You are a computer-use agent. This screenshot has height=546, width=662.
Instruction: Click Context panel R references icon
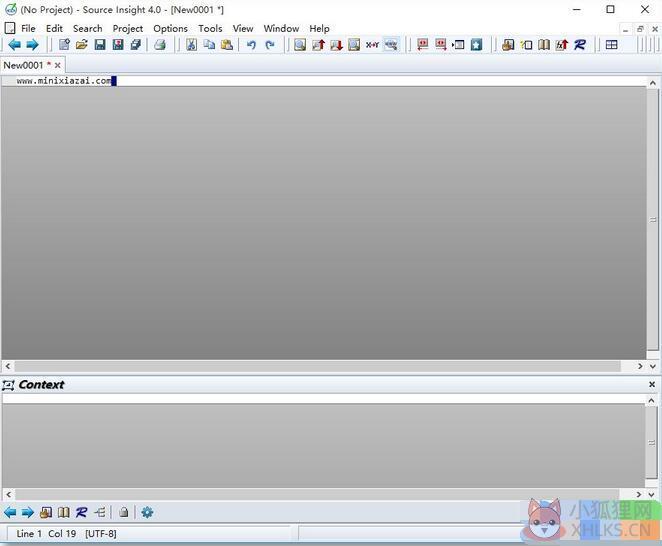tap(81, 513)
